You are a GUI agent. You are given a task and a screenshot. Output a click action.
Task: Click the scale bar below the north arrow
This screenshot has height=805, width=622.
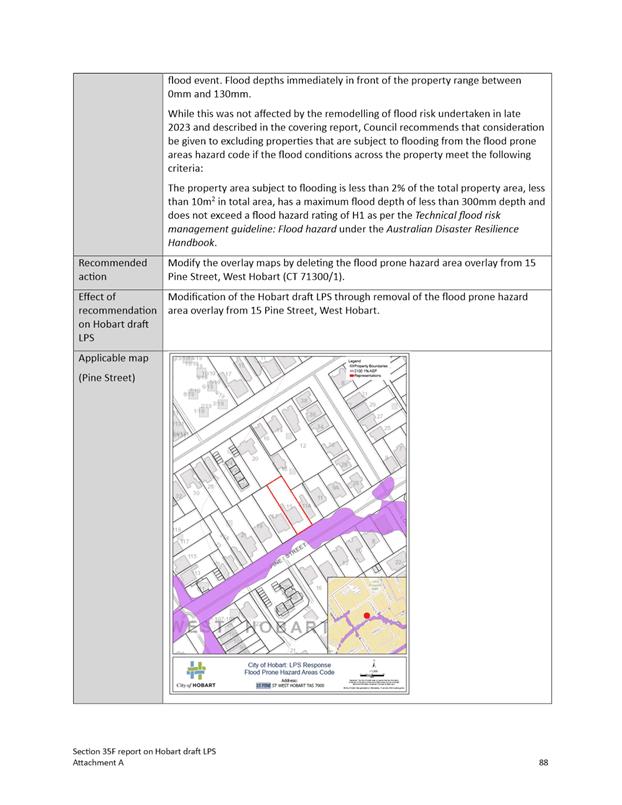point(374,674)
